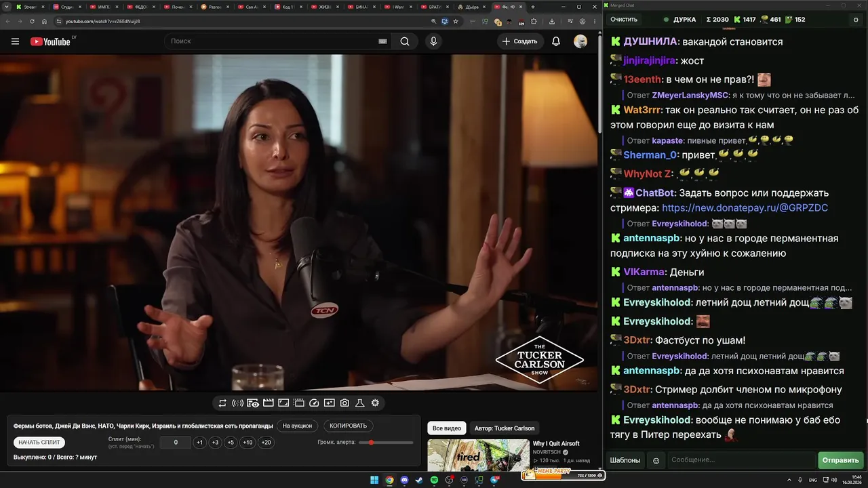Image resolution: width=868 pixels, height=488 pixels.
Task: Start voice search with the microphone icon
Action: click(x=433, y=41)
